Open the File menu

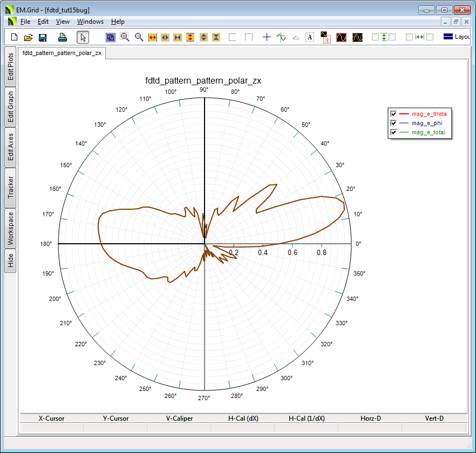[x=25, y=22]
